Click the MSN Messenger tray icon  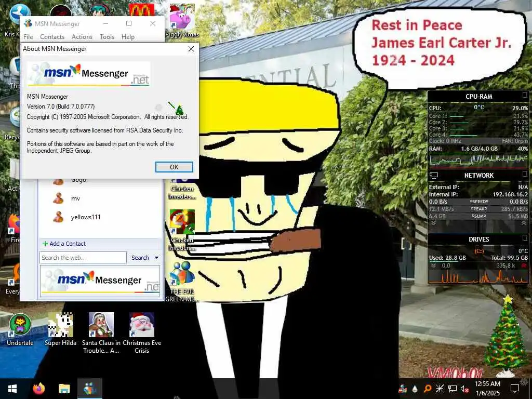tap(403, 389)
